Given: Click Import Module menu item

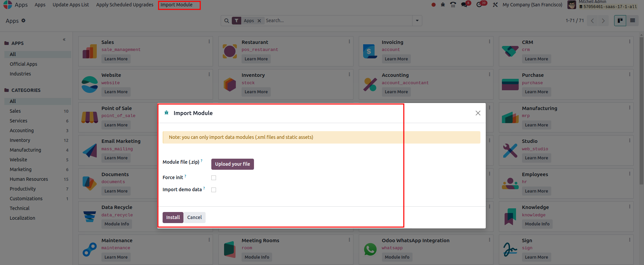Looking at the screenshot, I should [176, 5].
